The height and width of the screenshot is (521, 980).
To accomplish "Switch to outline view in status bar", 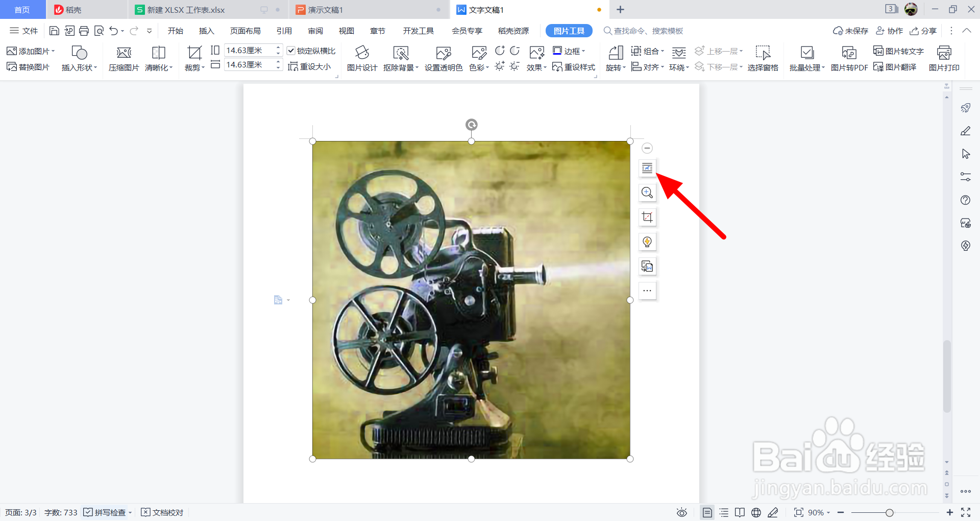I will point(724,512).
